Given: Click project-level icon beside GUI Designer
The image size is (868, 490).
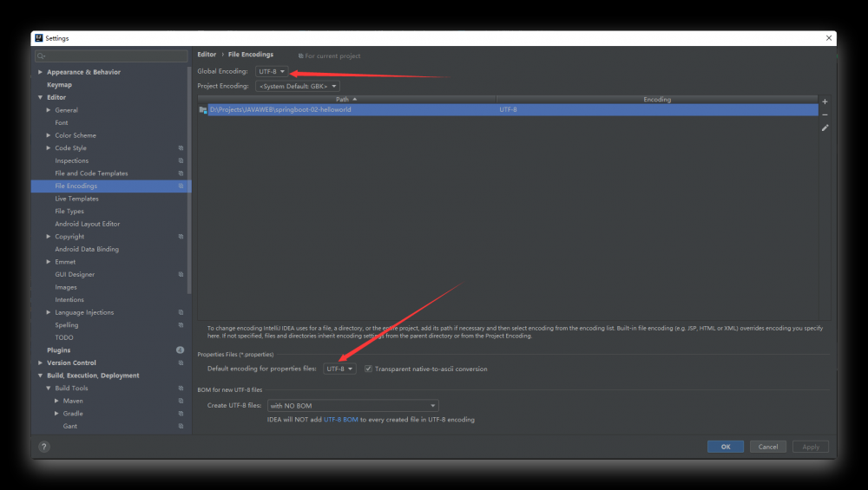Looking at the screenshot, I should (181, 274).
